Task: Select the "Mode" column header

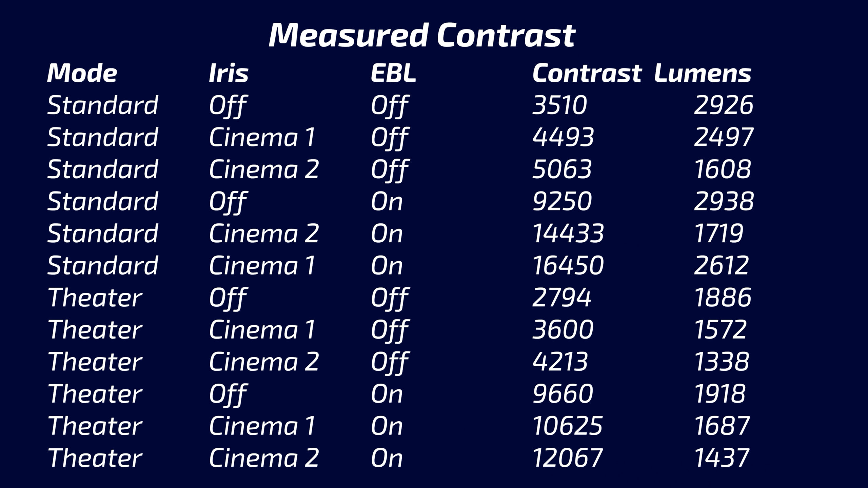Action: click(x=82, y=73)
